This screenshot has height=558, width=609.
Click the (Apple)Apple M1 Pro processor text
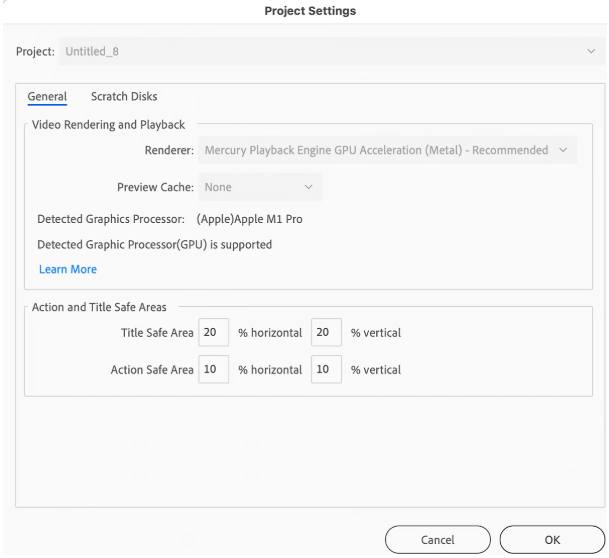click(x=249, y=219)
